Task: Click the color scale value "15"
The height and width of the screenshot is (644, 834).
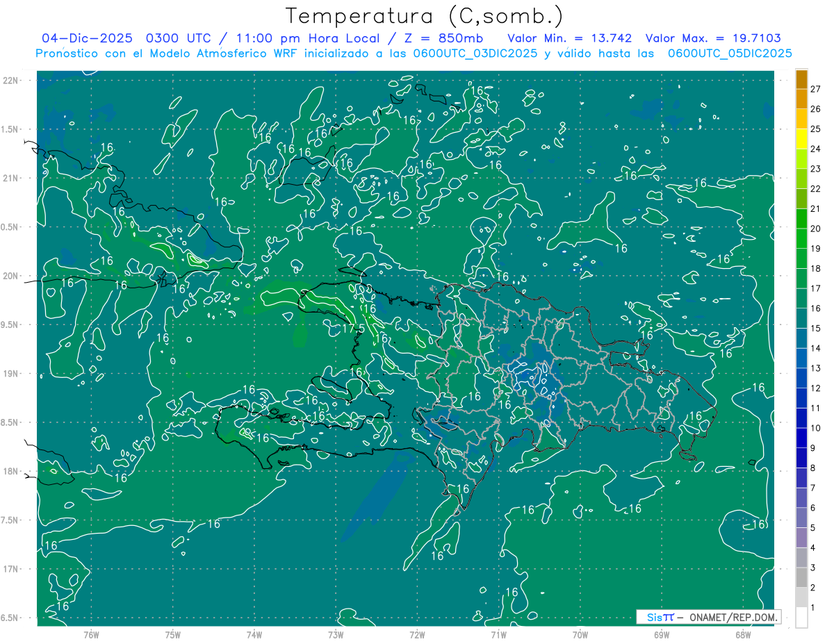Action: coord(816,328)
